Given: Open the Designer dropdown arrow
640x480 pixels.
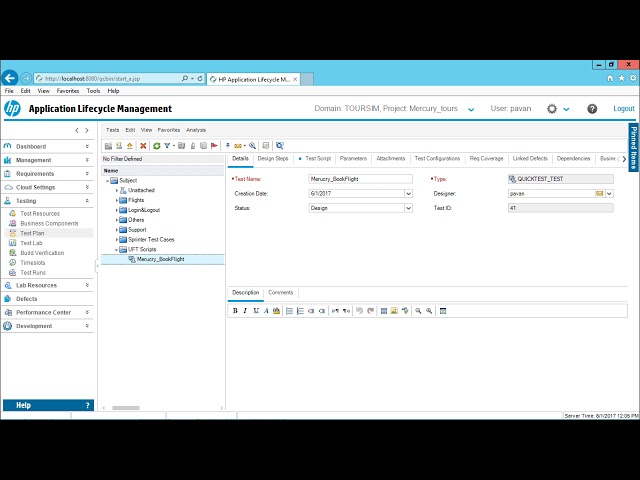Looking at the screenshot, I should [609, 193].
